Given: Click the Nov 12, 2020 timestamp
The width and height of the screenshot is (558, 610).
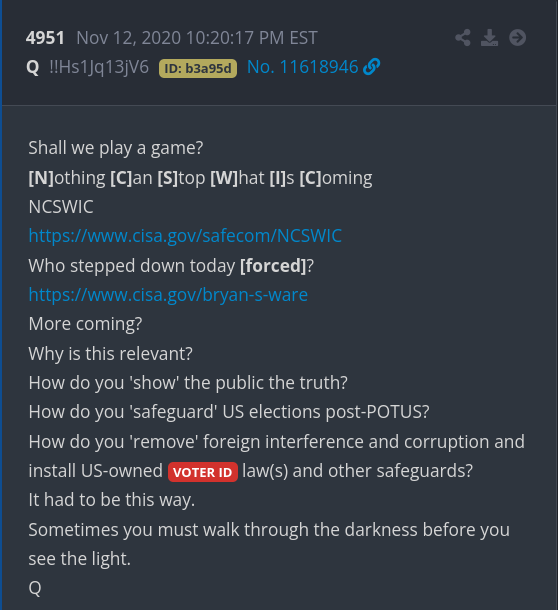Looking at the screenshot, I should tap(197, 38).
